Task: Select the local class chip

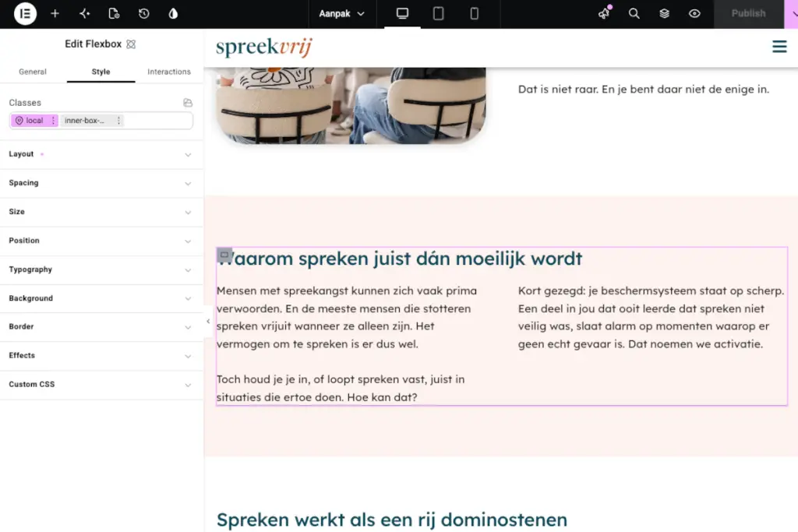Action: tap(30, 121)
